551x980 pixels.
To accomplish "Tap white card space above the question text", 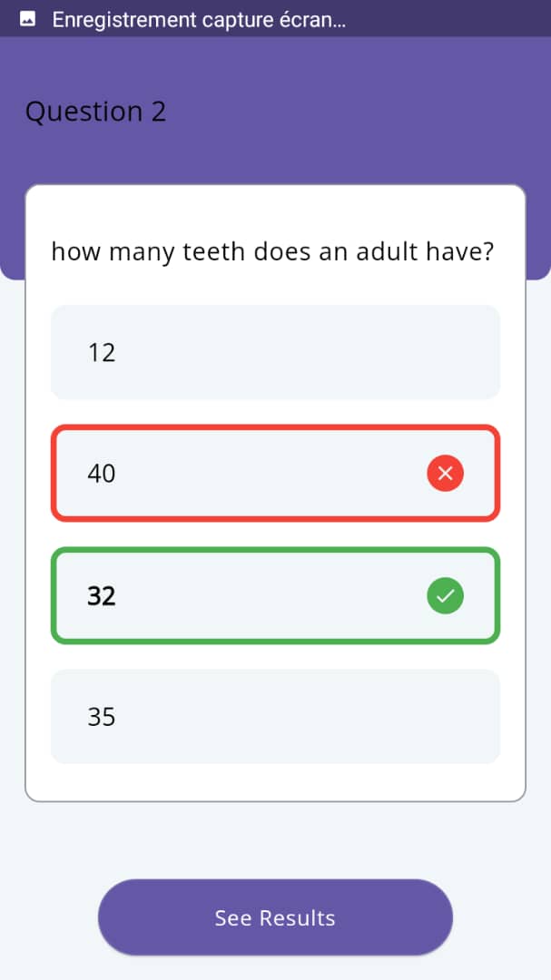I will (x=275, y=211).
